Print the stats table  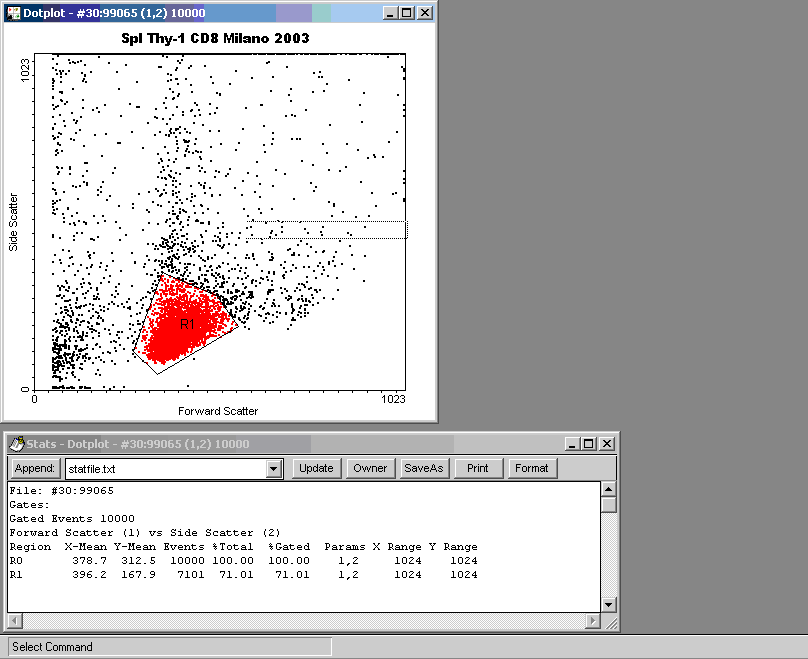pos(478,468)
